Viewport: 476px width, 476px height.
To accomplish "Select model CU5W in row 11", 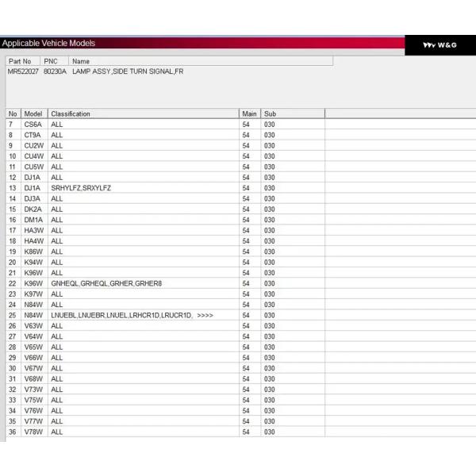I will click(34, 167).
